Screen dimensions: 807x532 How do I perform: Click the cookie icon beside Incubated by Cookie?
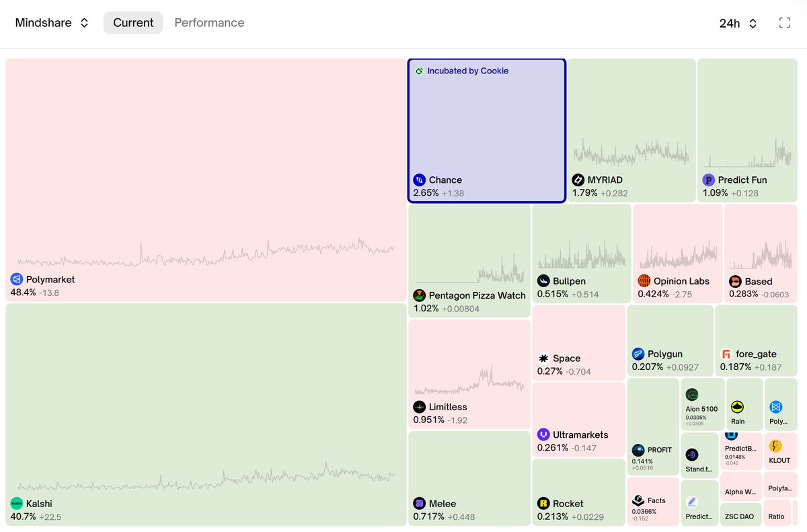coord(419,71)
